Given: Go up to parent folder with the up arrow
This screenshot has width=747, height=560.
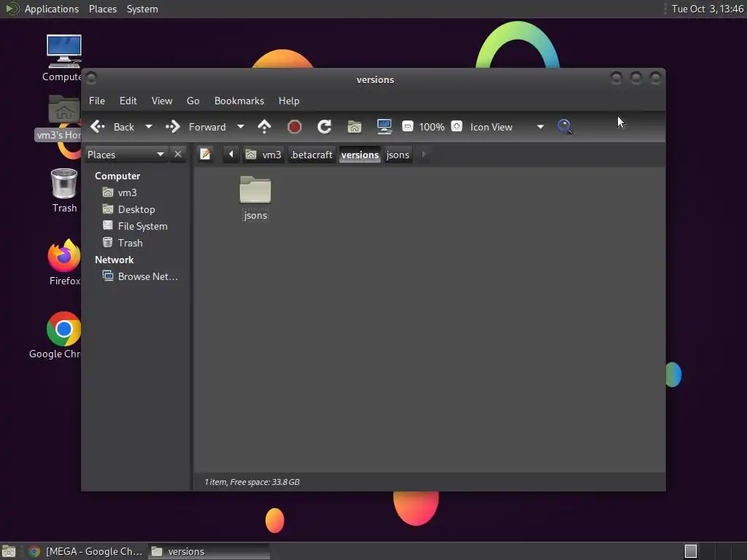Looking at the screenshot, I should tap(264, 127).
